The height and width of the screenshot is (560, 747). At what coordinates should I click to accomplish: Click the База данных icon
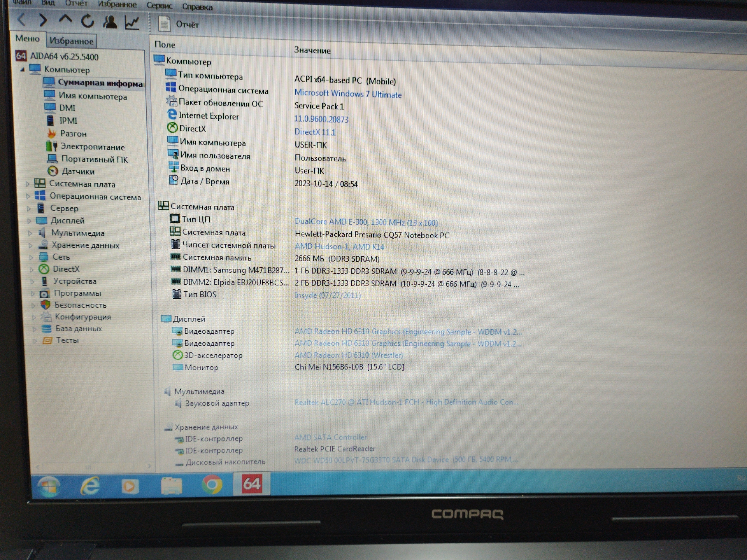click(x=47, y=329)
